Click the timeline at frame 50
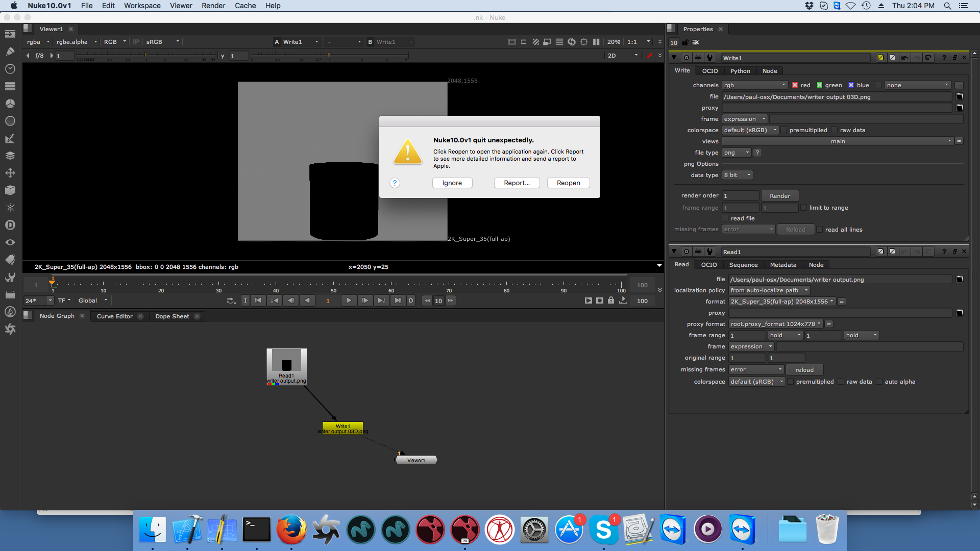This screenshot has width=980, height=551. pos(333,284)
